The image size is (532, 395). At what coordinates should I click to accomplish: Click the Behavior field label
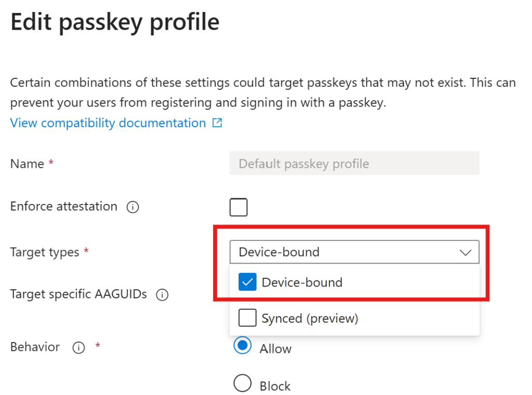35,347
